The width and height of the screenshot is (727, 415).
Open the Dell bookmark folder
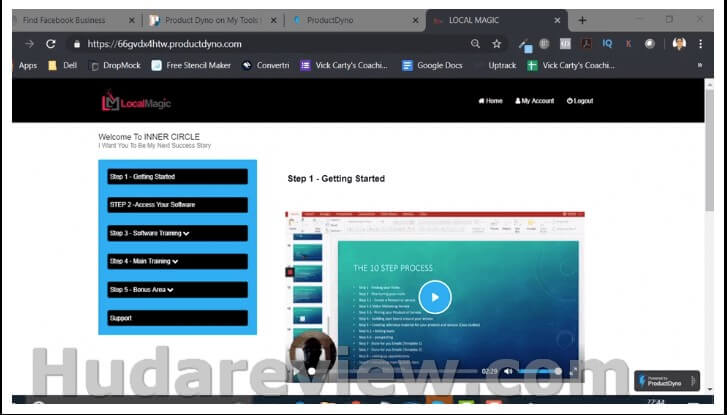point(63,65)
